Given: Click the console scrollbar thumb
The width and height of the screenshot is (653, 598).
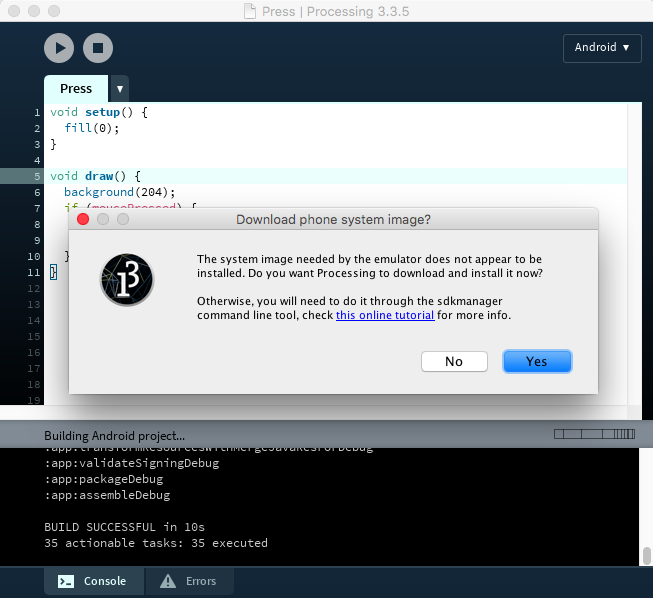Looking at the screenshot, I should click(647, 556).
